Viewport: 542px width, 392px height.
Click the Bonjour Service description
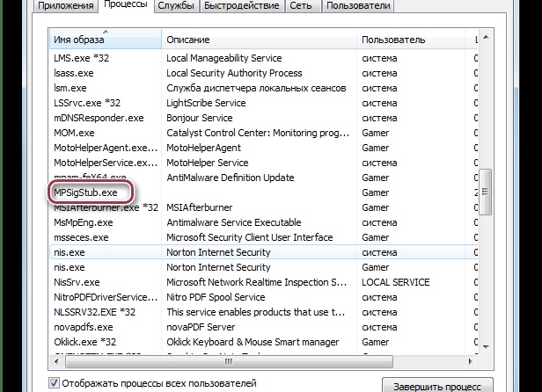200,118
